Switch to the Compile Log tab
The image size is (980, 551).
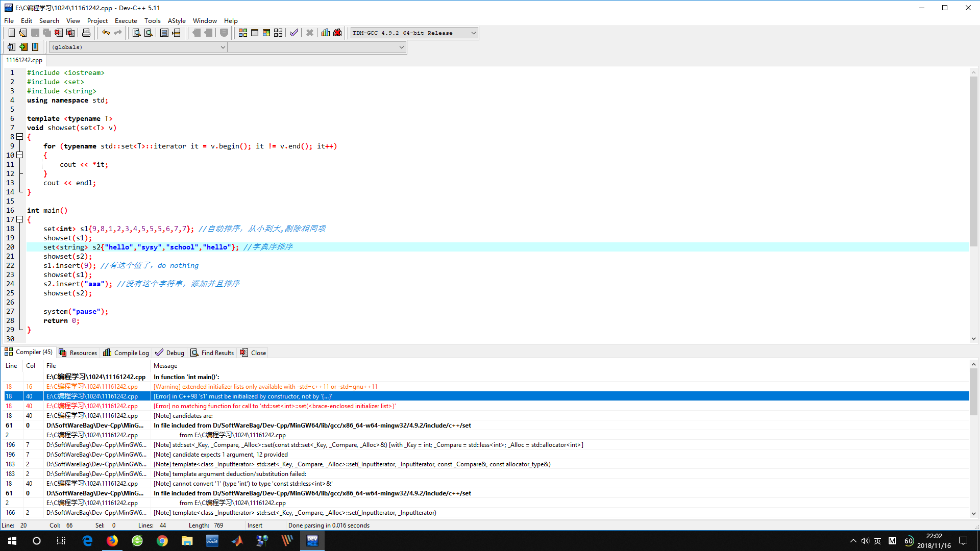[126, 352]
